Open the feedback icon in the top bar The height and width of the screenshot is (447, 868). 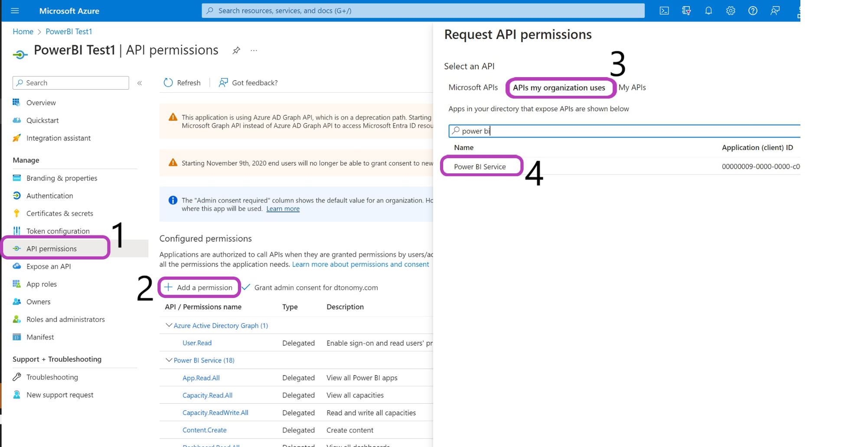(x=775, y=11)
